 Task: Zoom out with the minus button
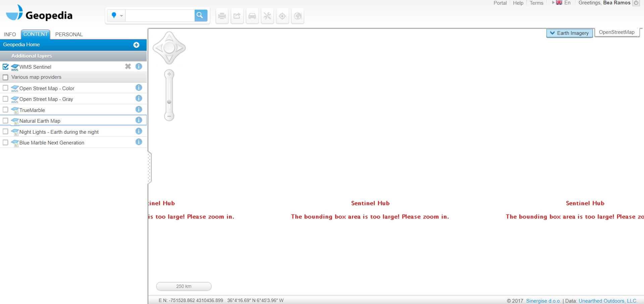[169, 116]
